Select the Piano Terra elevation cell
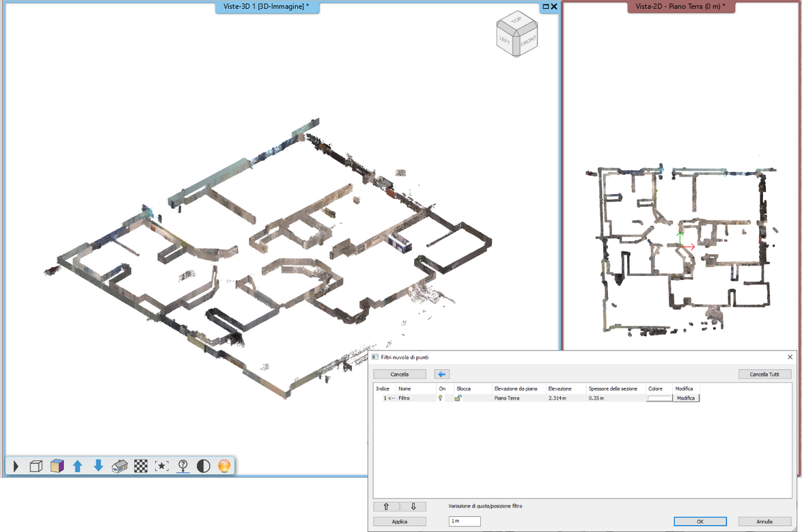 (x=507, y=398)
